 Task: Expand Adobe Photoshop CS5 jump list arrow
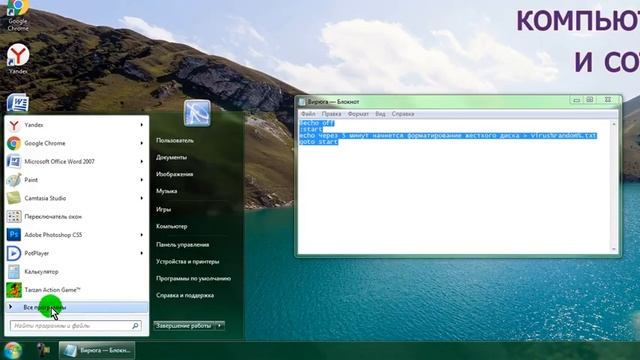click(x=142, y=235)
